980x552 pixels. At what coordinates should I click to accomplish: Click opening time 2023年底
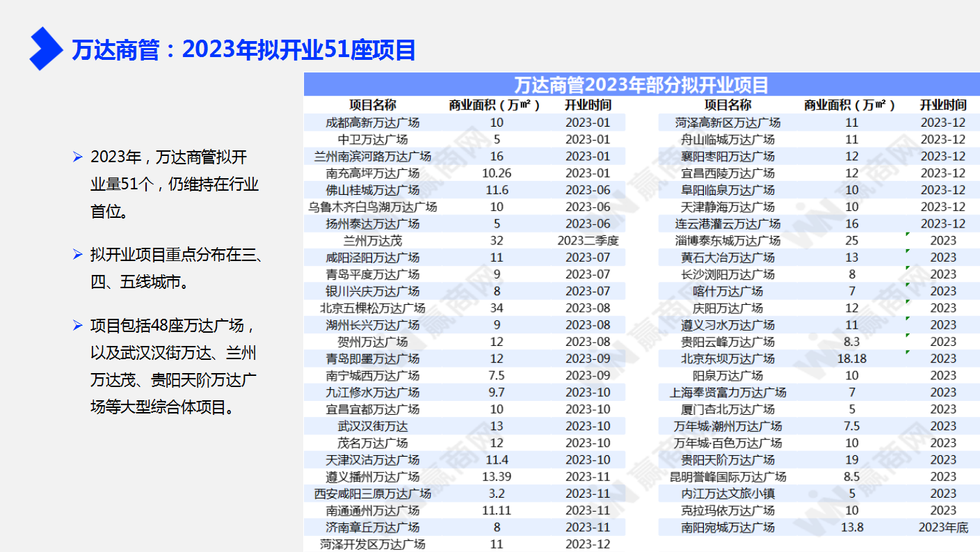point(943,528)
